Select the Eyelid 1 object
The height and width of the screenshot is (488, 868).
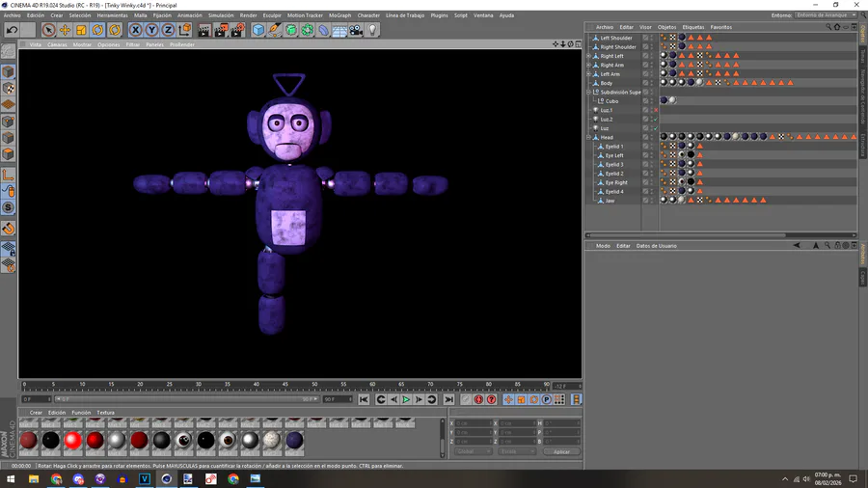614,147
